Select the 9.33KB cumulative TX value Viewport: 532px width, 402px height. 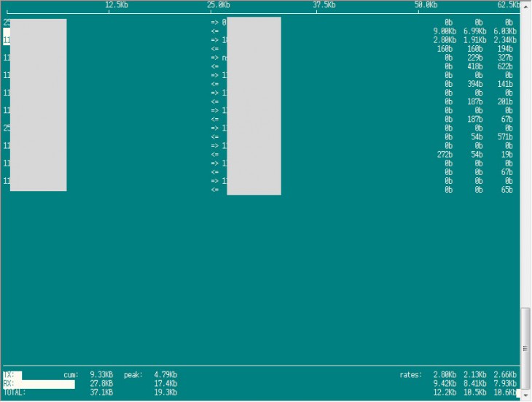tap(101, 375)
